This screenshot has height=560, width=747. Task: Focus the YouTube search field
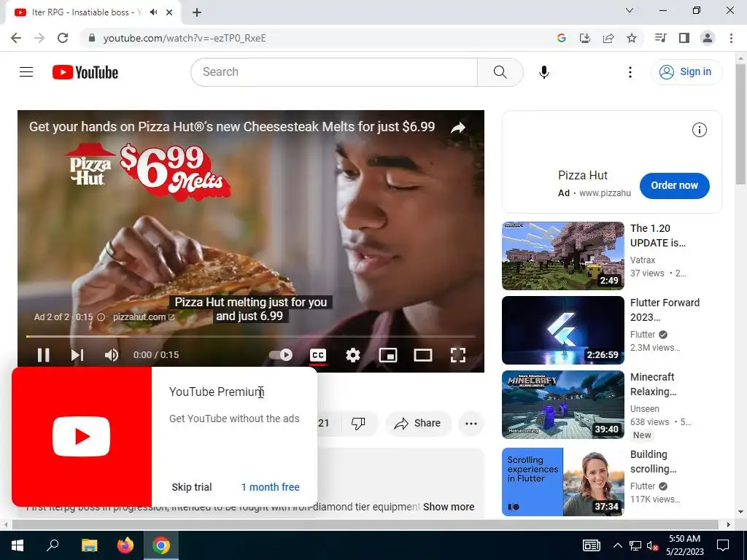pos(334,72)
